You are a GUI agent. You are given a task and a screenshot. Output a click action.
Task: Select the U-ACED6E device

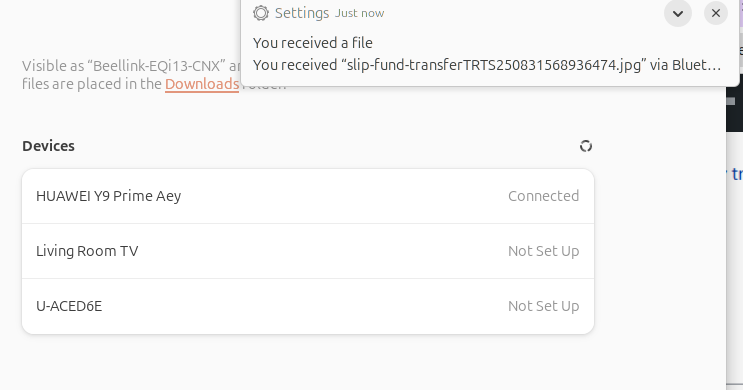(308, 306)
